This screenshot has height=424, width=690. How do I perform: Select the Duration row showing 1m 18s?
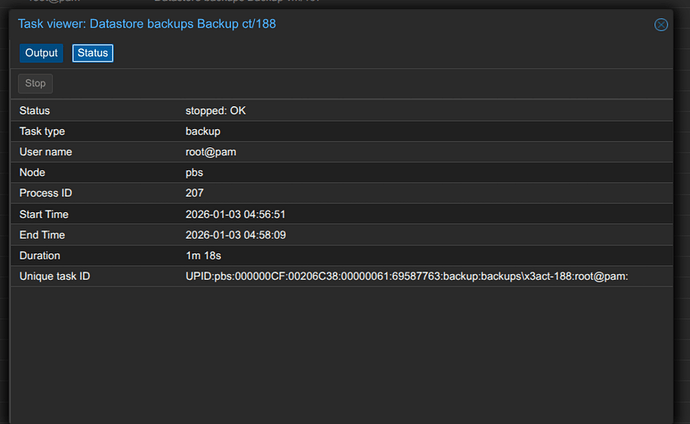tap(340, 255)
